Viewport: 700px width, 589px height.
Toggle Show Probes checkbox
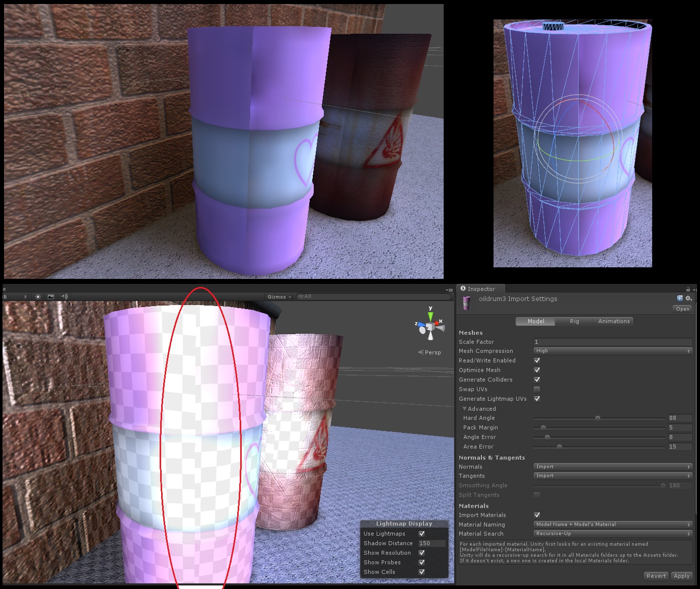(422, 562)
